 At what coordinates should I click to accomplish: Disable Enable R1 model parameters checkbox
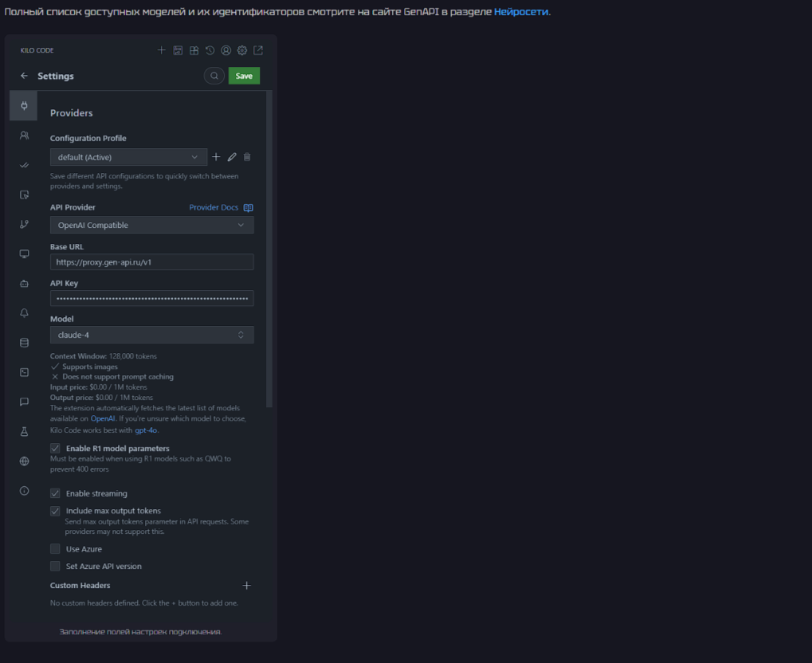pos(55,449)
